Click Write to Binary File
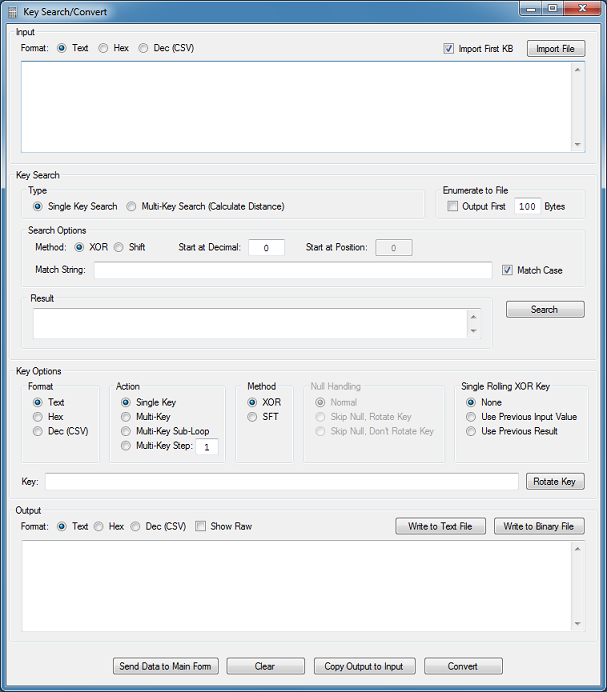Screen dimensions: 607x692 539,526
